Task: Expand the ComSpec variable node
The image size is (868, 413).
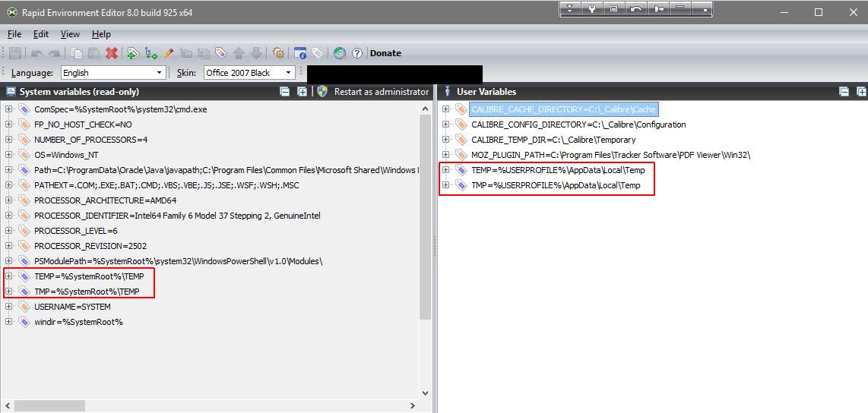Action: 8,109
